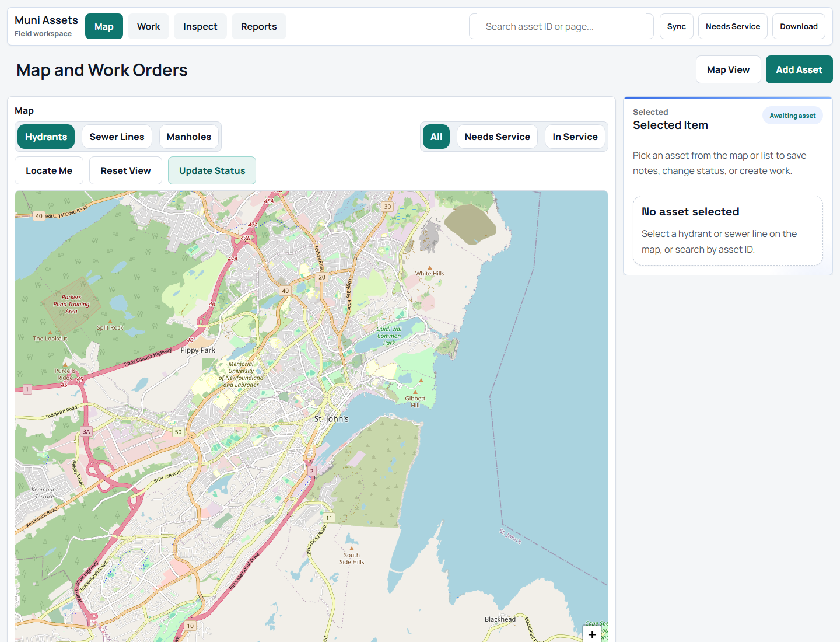Click the No asset selected heading
This screenshot has width=840, height=642.
tap(690, 211)
